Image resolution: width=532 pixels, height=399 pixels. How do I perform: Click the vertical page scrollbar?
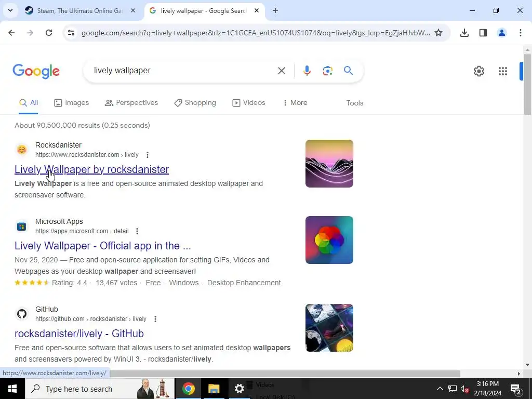coord(527,84)
